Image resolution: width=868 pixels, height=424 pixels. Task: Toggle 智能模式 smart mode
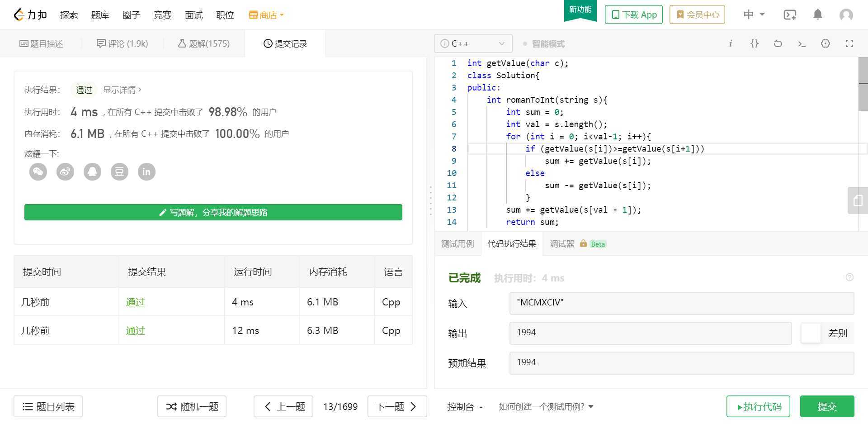[544, 44]
